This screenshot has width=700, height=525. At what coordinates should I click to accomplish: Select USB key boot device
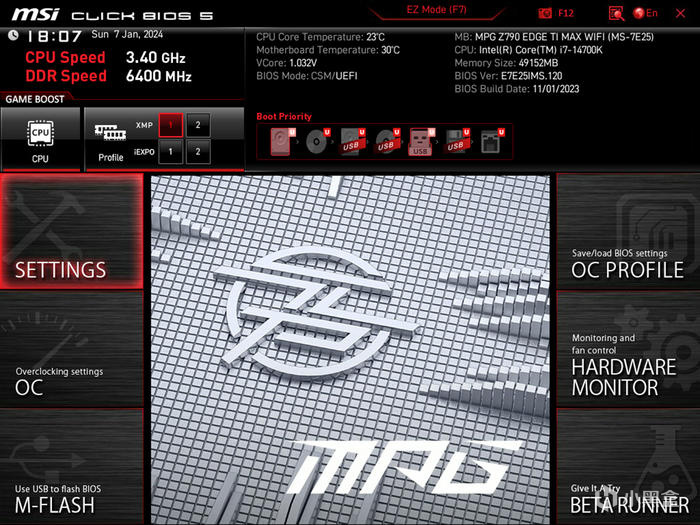tap(422, 142)
